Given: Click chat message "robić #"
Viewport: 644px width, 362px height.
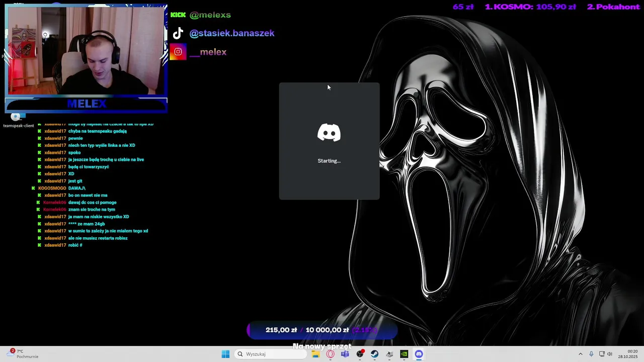Looking at the screenshot, I should click(x=75, y=245).
